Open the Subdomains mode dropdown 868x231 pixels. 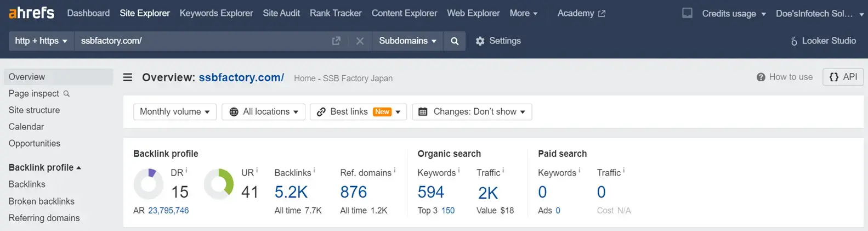(407, 41)
